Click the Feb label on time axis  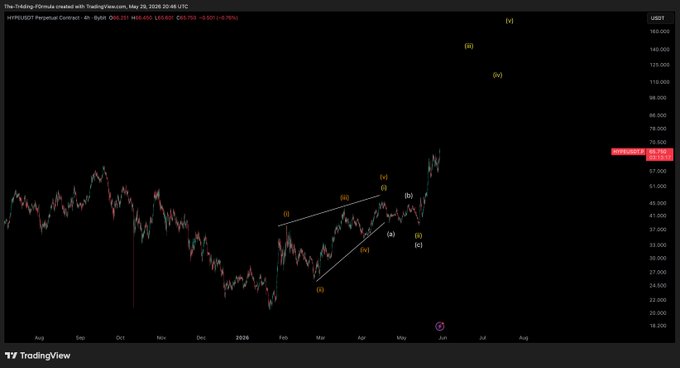point(283,338)
